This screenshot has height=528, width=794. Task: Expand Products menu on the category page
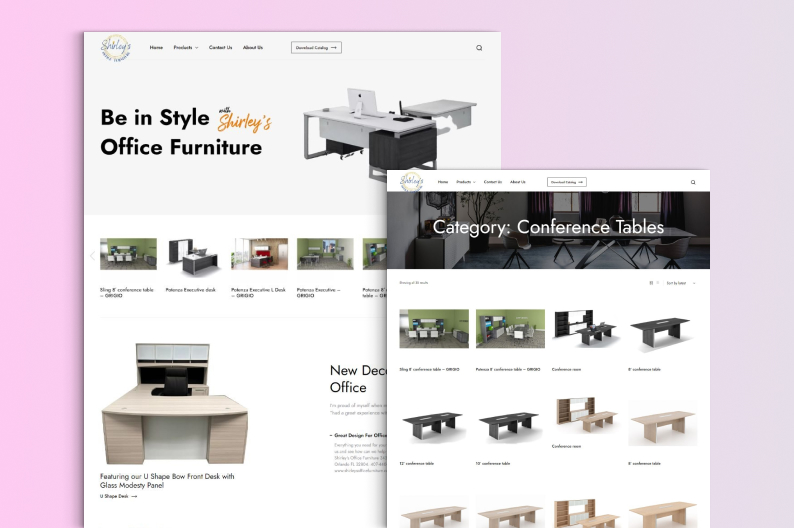tap(465, 182)
